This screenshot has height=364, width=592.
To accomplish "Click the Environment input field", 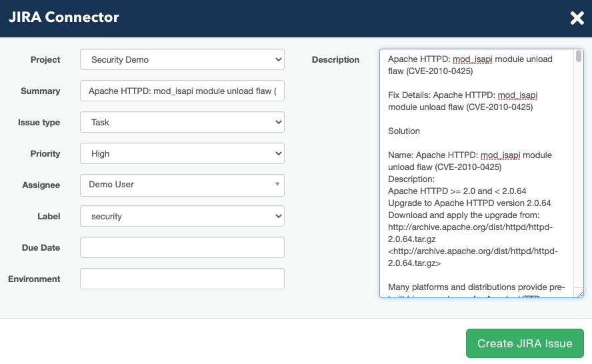I will 182,279.
